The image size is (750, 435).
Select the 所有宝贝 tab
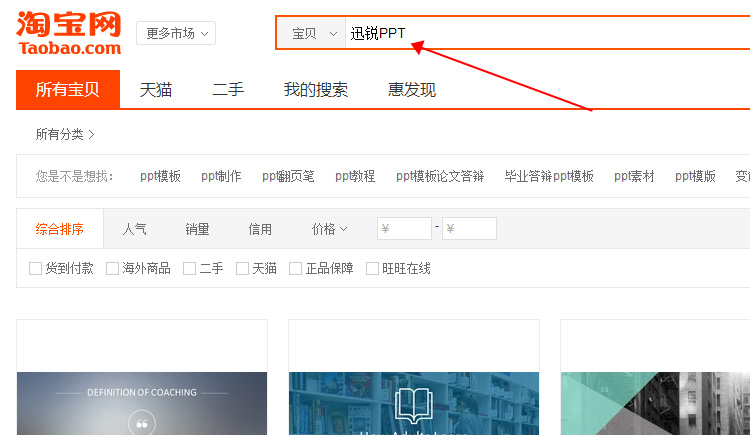point(68,89)
